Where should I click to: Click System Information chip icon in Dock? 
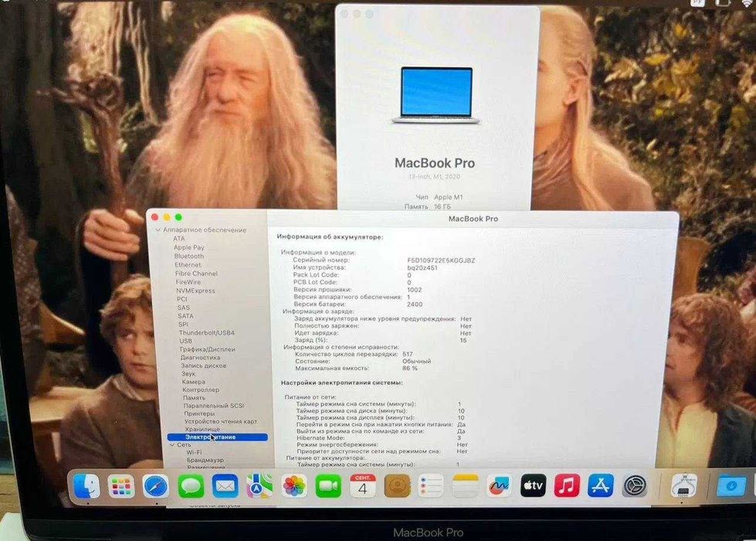[683, 486]
